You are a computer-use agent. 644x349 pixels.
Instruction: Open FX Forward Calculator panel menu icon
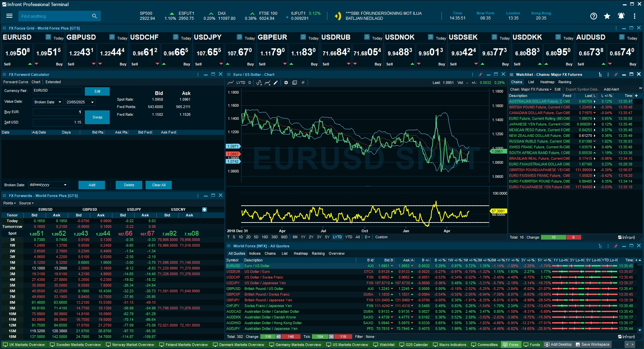4,74
